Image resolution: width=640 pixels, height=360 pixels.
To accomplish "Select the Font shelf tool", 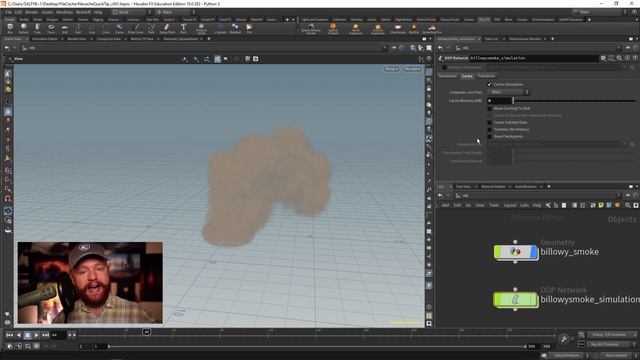I will point(183,29).
